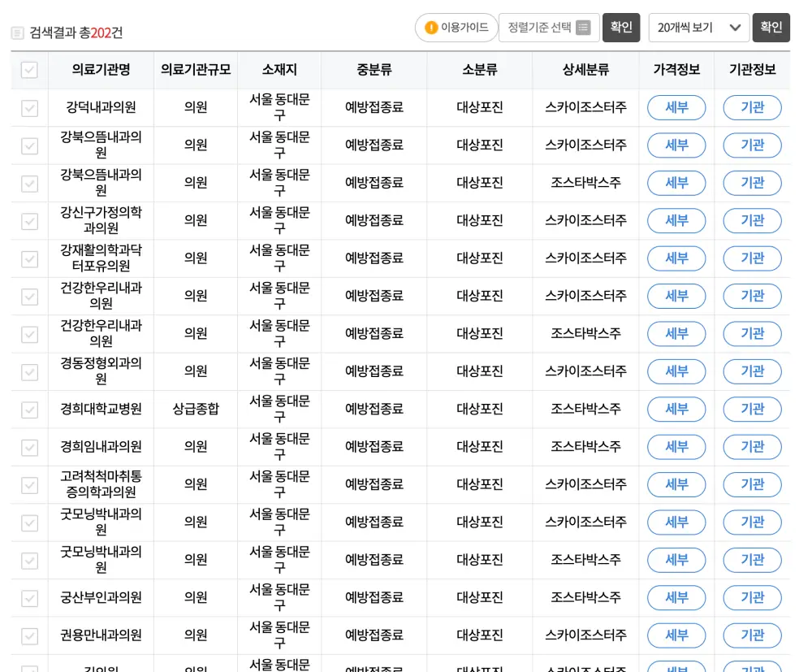812x672 pixels.
Task: Open 기관 for 건강한우리내과의원 스카이조스터주 row
Action: 752,296
